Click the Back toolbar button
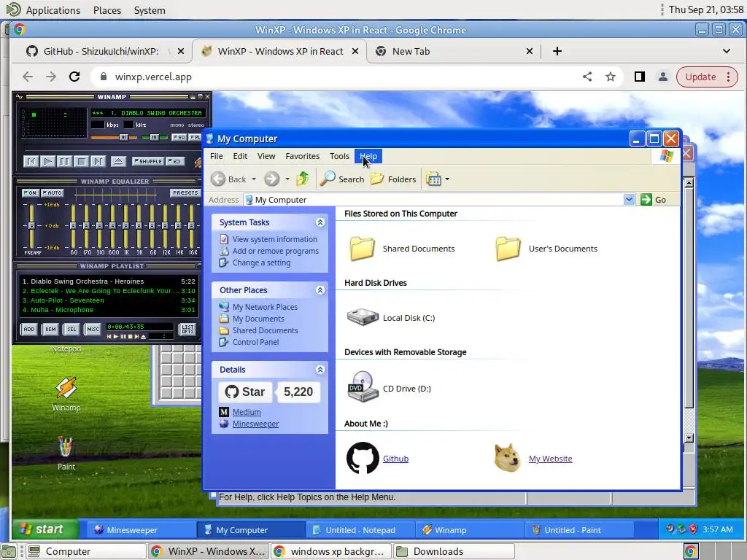 pos(229,179)
